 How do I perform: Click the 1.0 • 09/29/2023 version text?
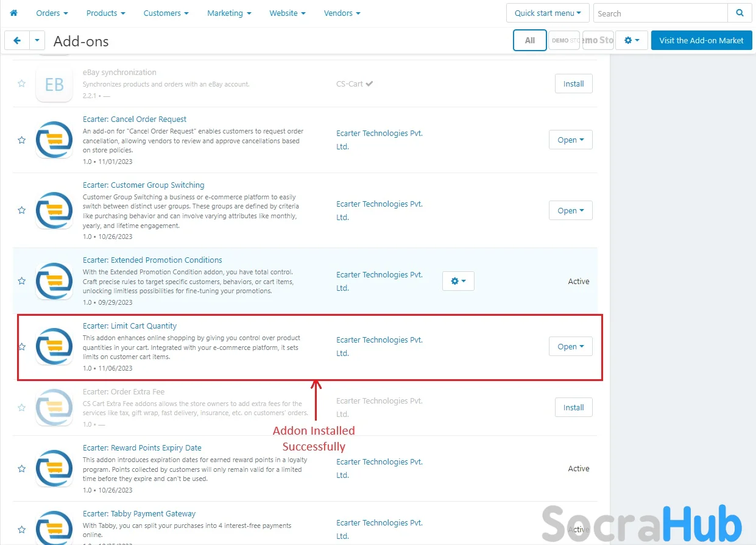tap(108, 302)
